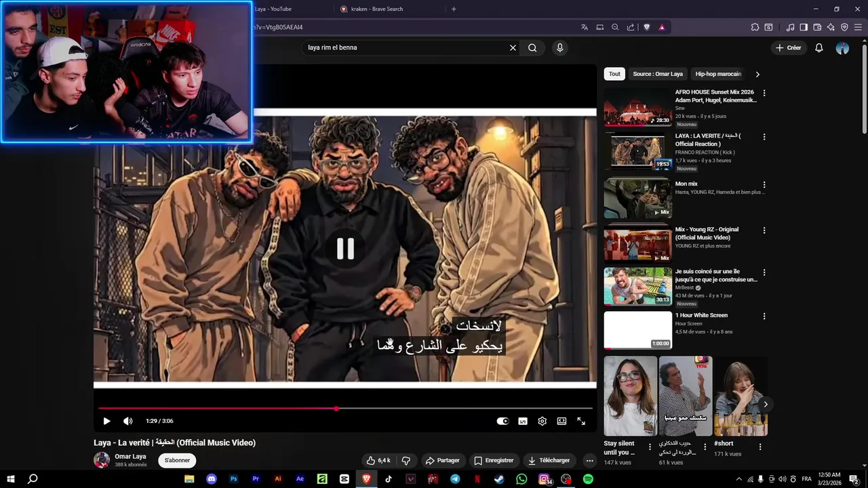Viewport: 868px width, 488px height.
Task: Switch to theater mode in the player
Action: 561,421
